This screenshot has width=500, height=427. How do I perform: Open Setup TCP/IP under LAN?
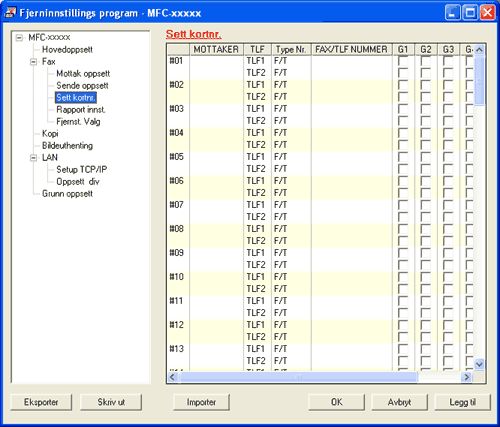(x=82, y=170)
